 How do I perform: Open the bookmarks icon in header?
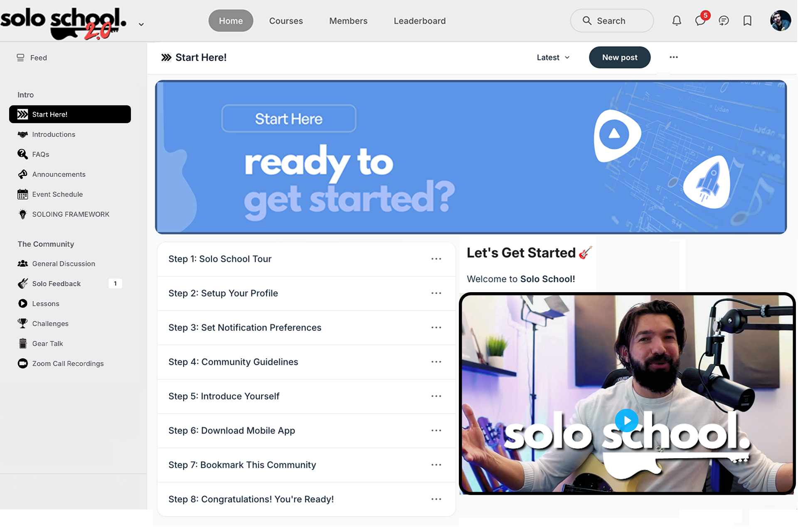coord(747,21)
